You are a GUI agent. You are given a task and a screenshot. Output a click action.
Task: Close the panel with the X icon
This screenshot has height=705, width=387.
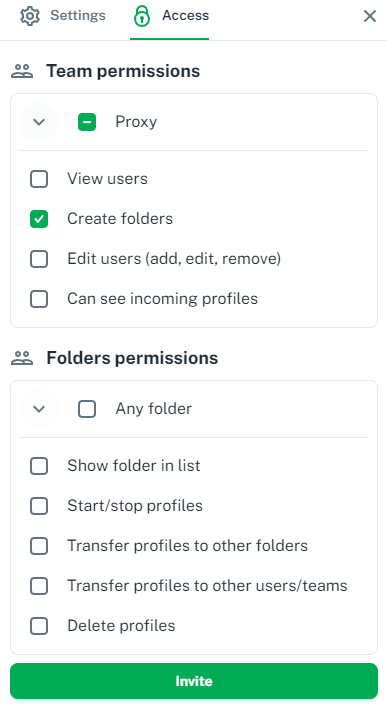(369, 16)
